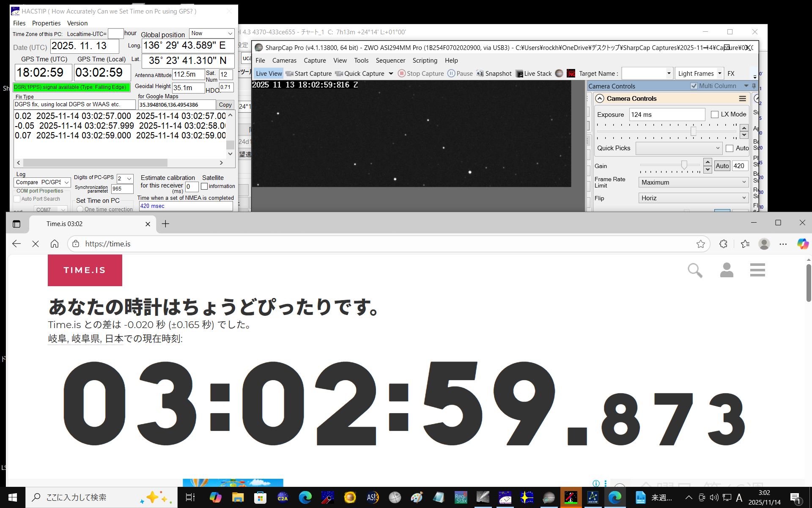
Task: Open the Flip Horiz dropdown
Action: tap(694, 198)
